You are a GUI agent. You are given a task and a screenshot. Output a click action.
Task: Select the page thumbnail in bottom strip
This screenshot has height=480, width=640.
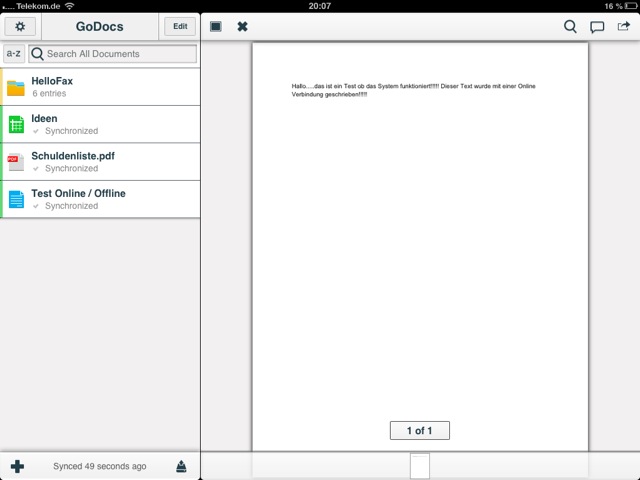click(420, 466)
